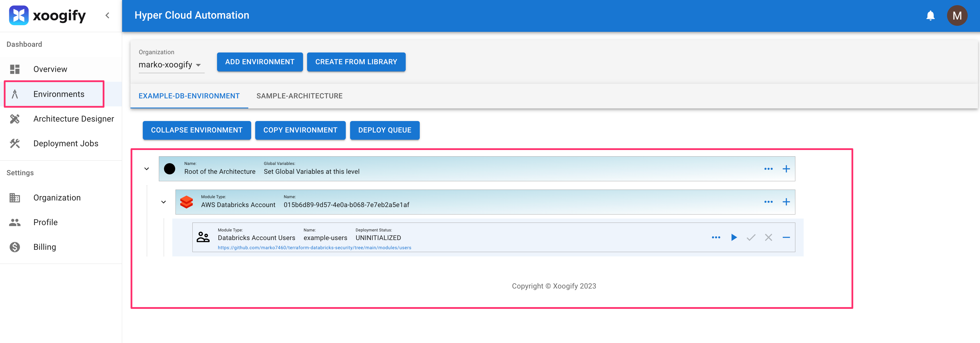Remove example-users module with minus icon
This screenshot has width=980, height=343.
point(786,237)
